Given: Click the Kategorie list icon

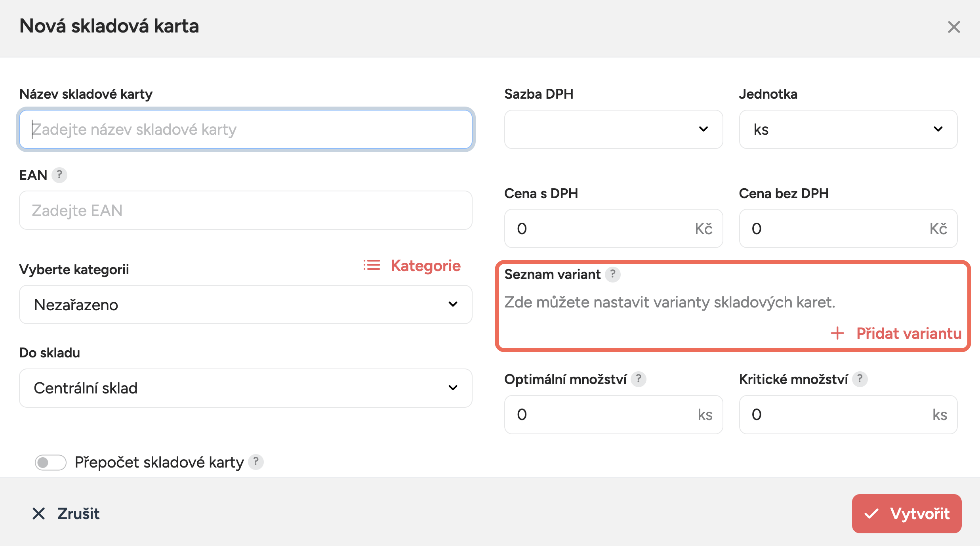Looking at the screenshot, I should pos(372,265).
